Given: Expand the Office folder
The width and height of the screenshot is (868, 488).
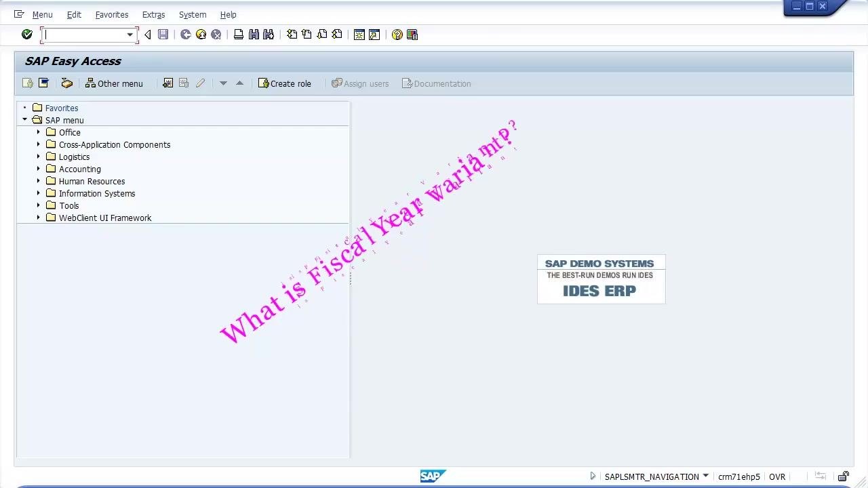Looking at the screenshot, I should tap(39, 132).
